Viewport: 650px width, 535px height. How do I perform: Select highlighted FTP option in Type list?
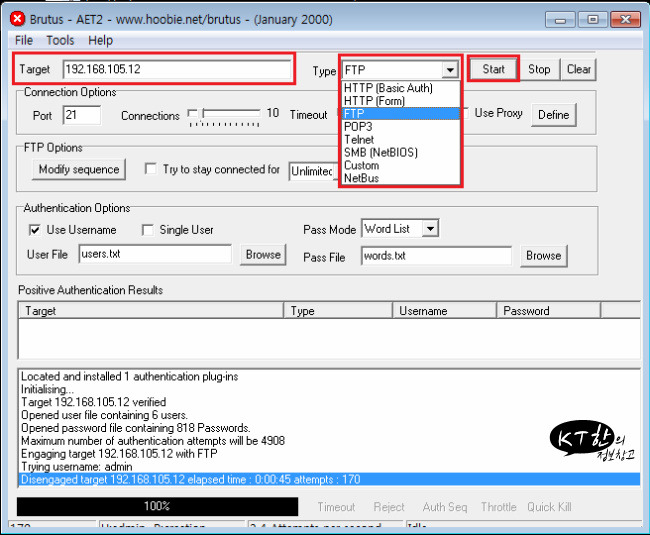pyautogui.click(x=401, y=114)
